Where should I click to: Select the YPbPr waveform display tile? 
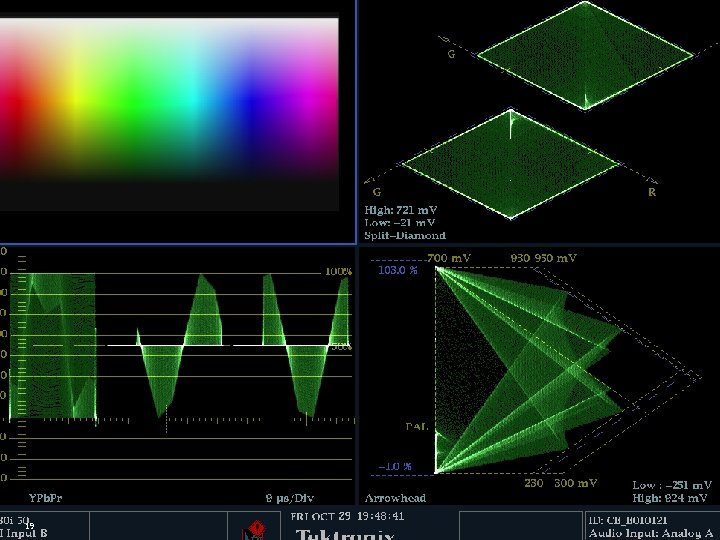point(177,375)
